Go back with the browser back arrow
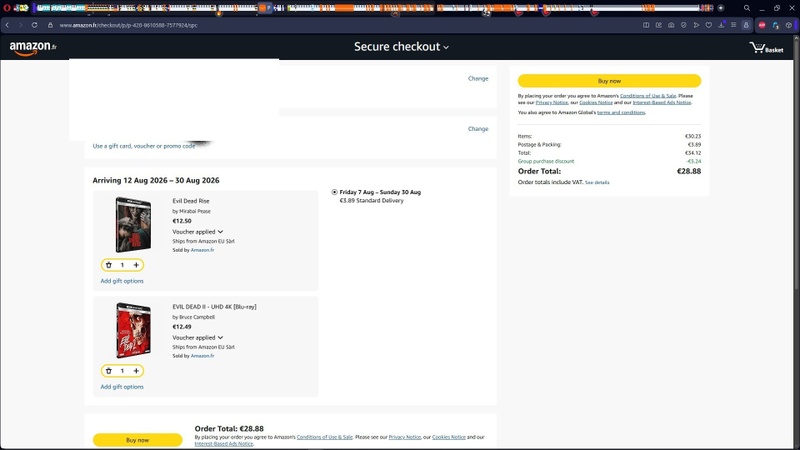This screenshot has height=450, width=800. pyautogui.click(x=8, y=25)
